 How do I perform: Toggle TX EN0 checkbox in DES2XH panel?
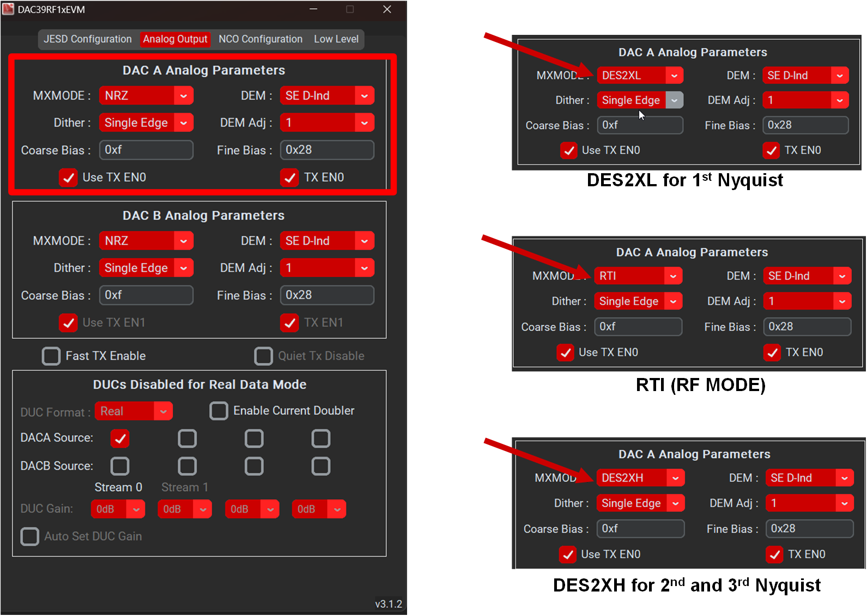coord(774,554)
